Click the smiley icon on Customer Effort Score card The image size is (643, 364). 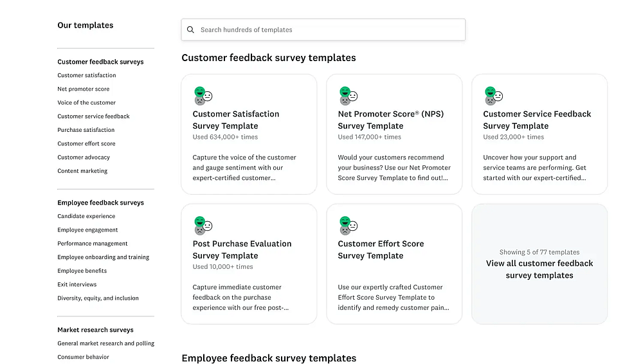pyautogui.click(x=348, y=225)
